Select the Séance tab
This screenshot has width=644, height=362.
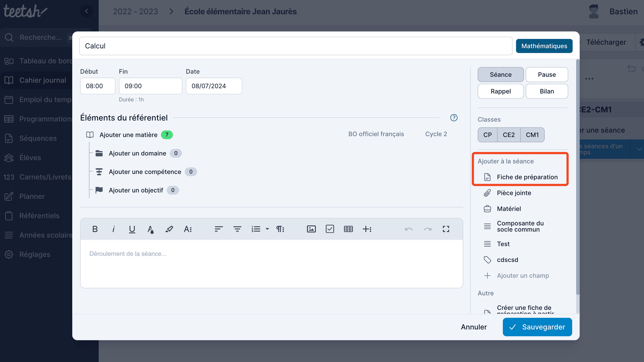500,74
